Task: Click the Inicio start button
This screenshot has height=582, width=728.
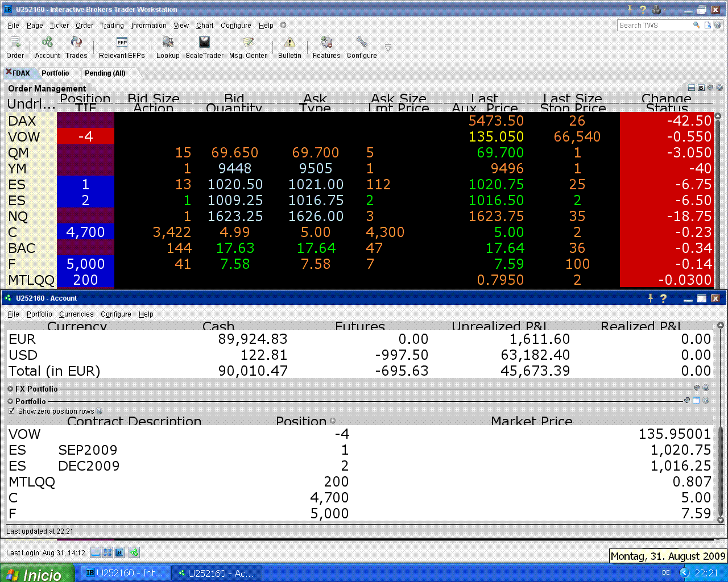Action: point(37,574)
